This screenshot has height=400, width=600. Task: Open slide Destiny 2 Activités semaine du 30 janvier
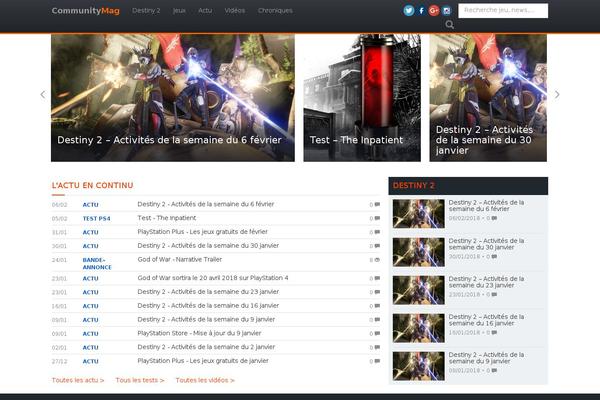point(488,98)
